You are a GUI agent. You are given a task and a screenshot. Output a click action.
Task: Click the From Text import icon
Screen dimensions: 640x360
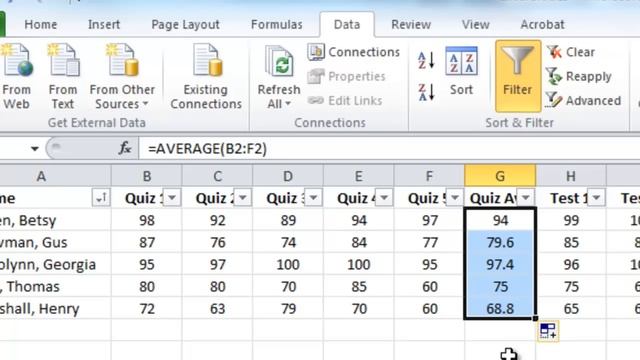pos(63,61)
